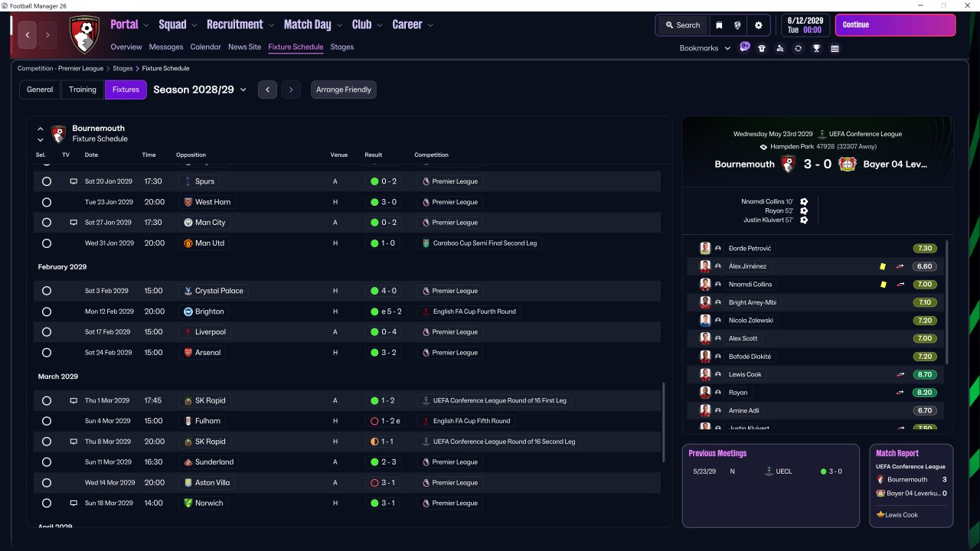Screen dimensions: 980x551
Task: Click the player ratings list scrollbar
Action: click(x=948, y=302)
